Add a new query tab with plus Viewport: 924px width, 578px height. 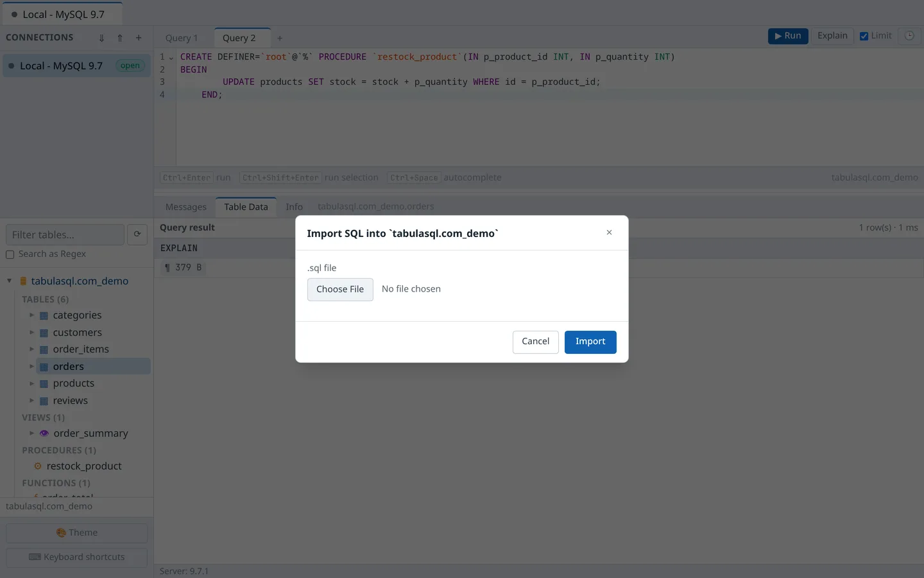point(280,38)
